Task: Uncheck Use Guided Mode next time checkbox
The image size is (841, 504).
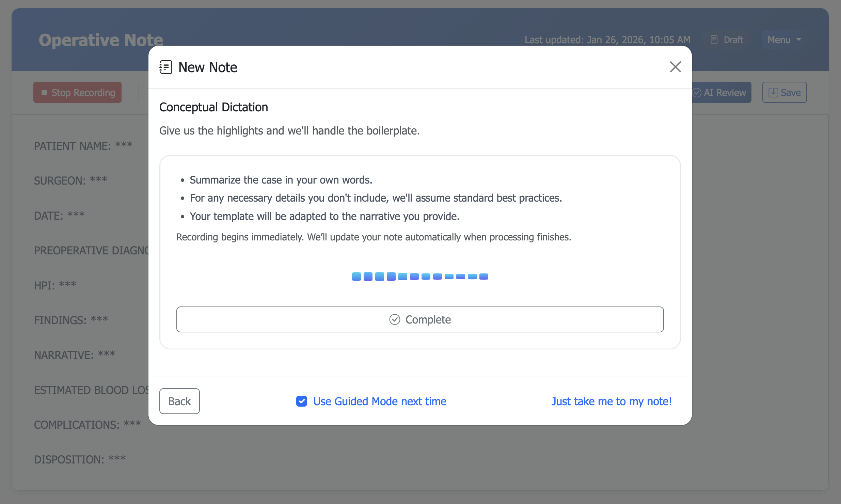Action: pyautogui.click(x=302, y=401)
